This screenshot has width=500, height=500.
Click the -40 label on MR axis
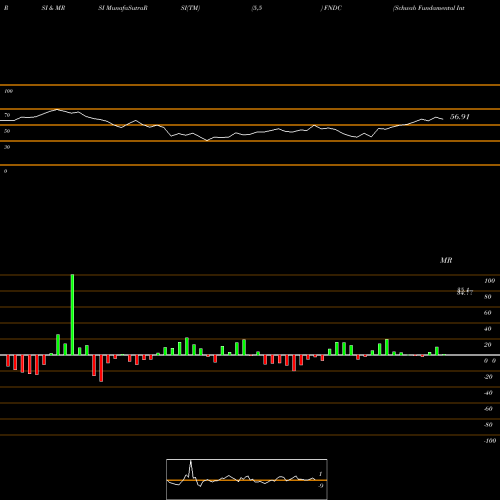pos(488,393)
